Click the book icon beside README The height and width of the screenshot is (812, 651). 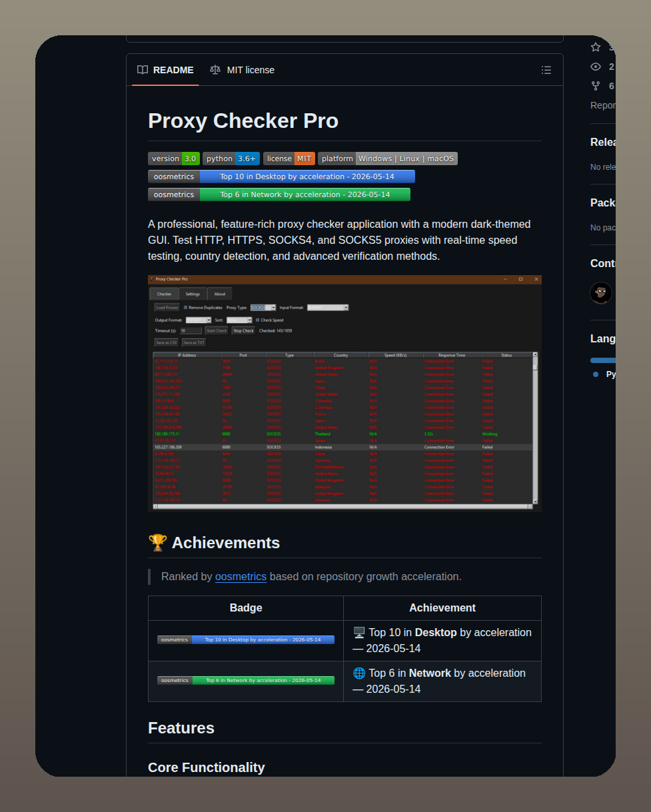point(143,70)
